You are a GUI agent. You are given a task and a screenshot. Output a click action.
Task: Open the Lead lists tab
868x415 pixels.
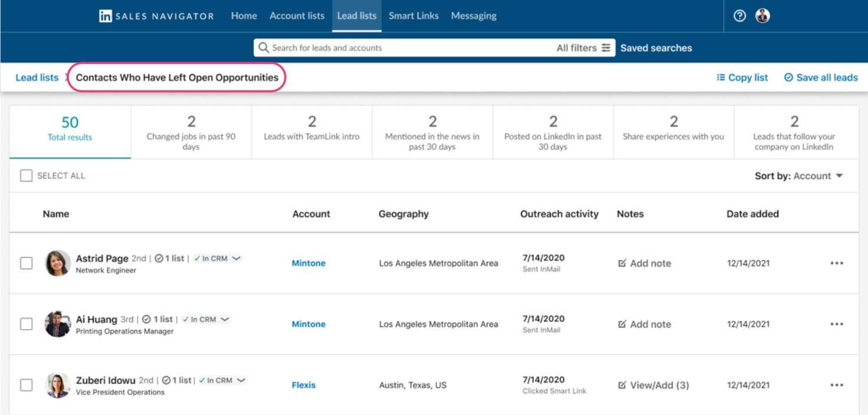click(357, 16)
